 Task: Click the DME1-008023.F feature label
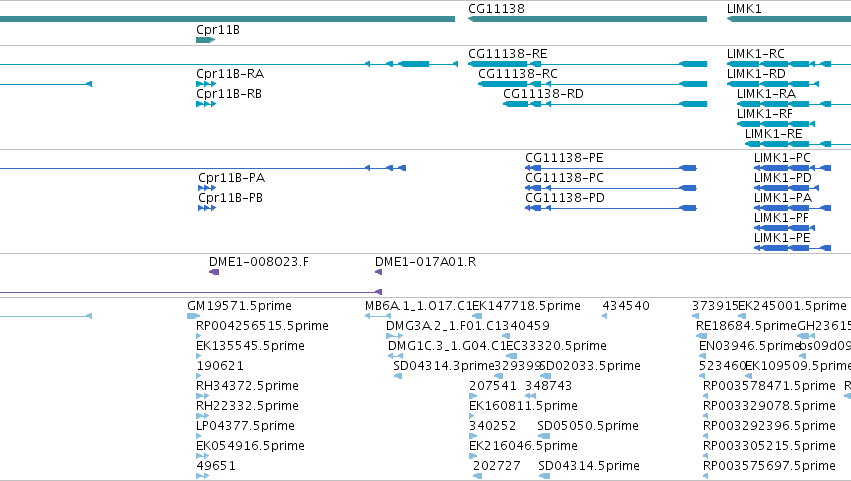point(259,262)
